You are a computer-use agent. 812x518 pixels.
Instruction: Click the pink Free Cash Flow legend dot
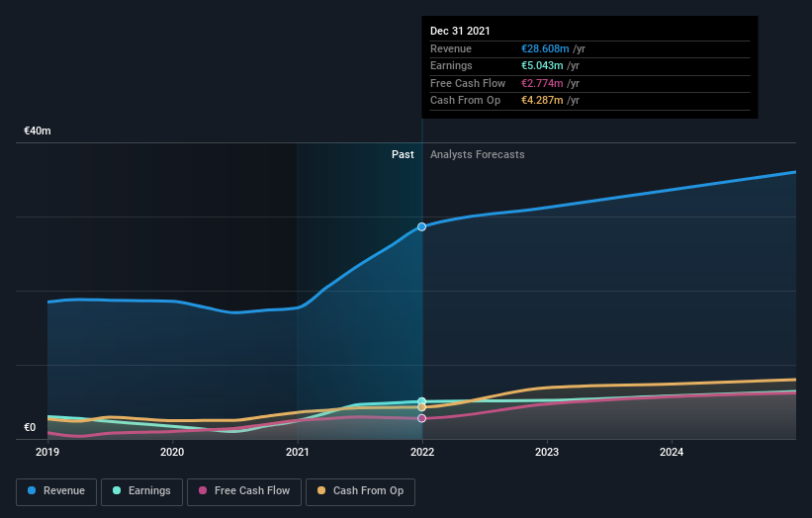coord(203,490)
